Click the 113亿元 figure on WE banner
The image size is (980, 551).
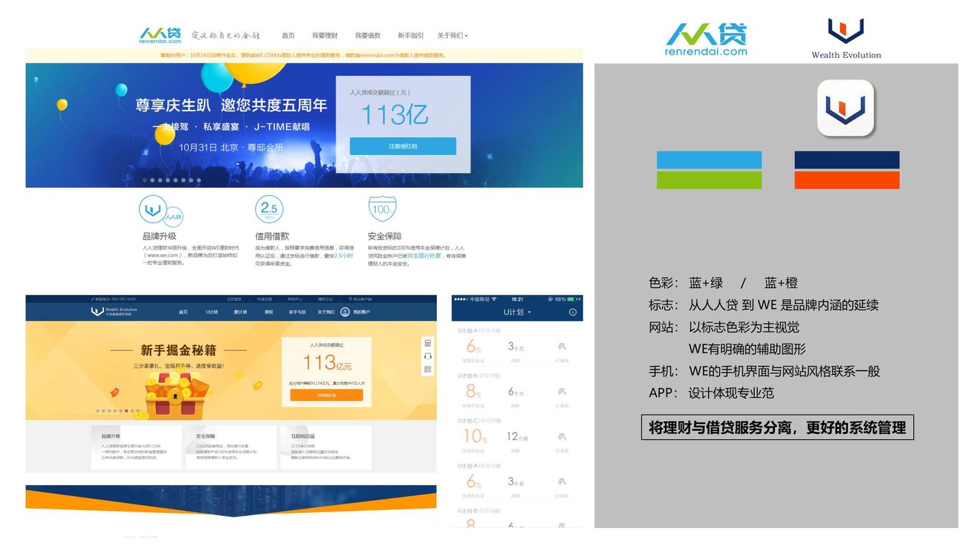pos(327,362)
